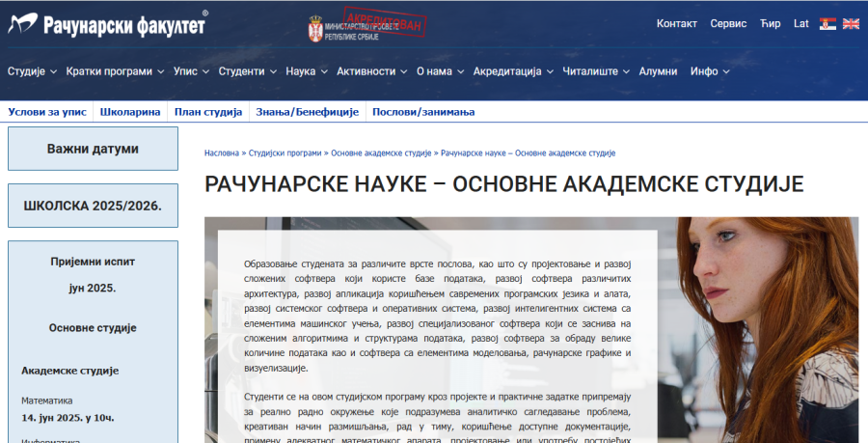
Task: Go to Знања/Бенефиције tab
Action: 308,112
